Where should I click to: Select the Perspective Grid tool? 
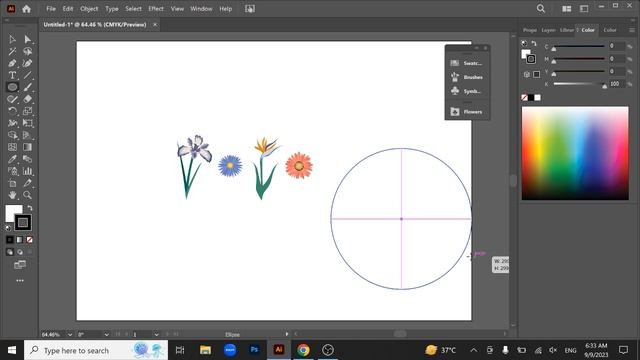pos(27,135)
